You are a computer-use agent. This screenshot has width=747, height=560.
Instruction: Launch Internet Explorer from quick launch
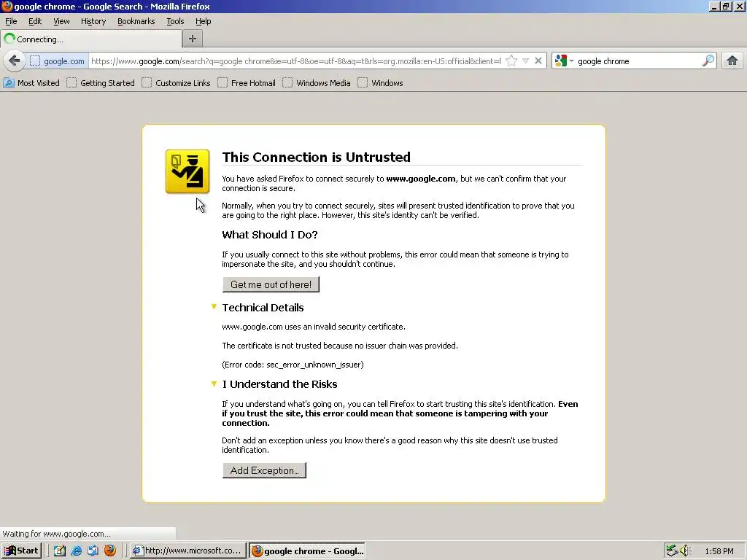[x=76, y=551]
